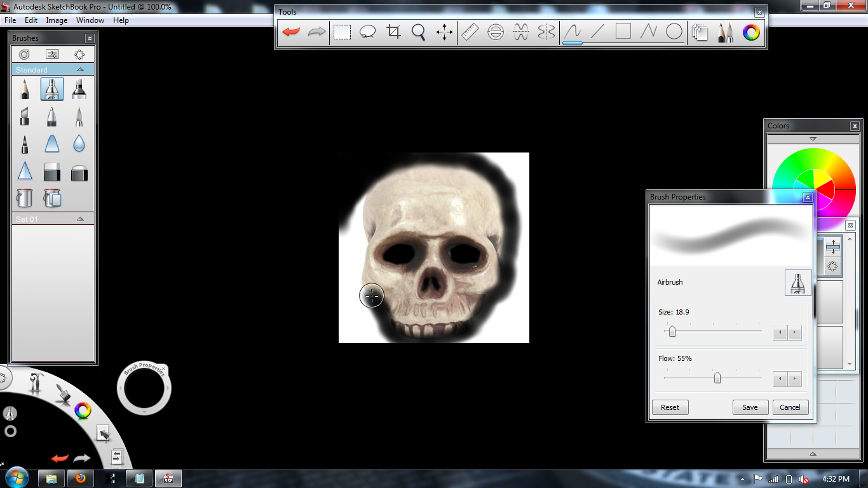Collapse the Standard brush set
The width and height of the screenshot is (868, 488).
point(80,70)
